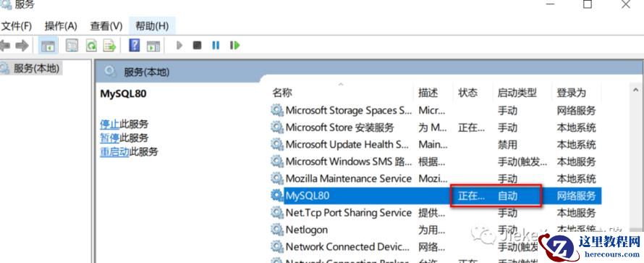Click 提供... description of Net.Tcp row
644x263 pixels.
(432, 213)
